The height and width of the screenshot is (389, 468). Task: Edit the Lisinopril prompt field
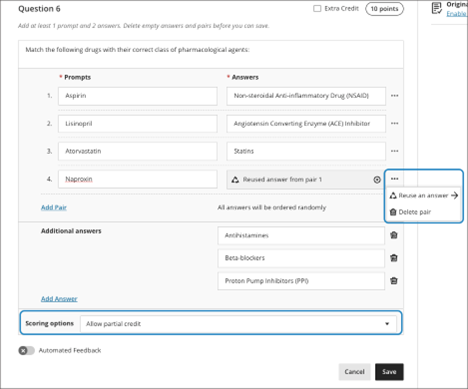pos(138,124)
